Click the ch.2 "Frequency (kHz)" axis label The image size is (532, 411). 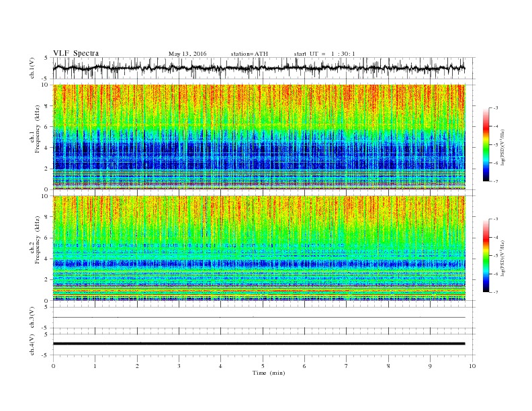tap(37, 240)
